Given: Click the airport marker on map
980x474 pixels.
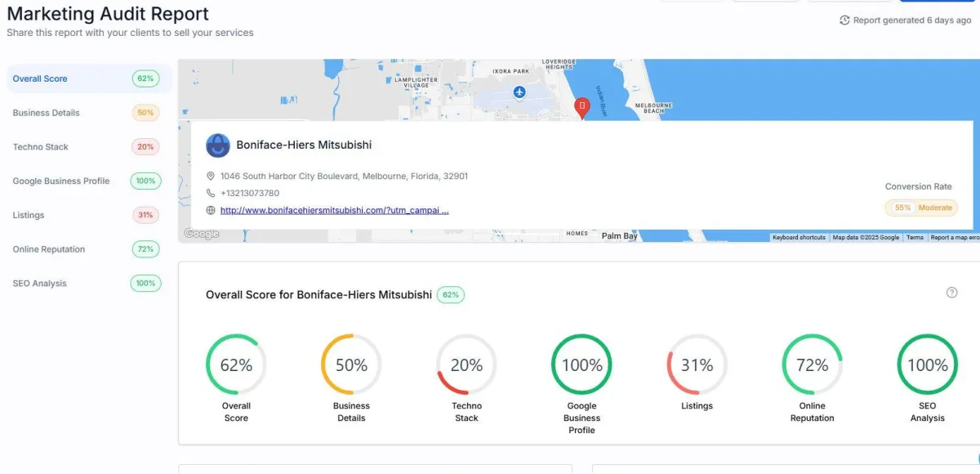Looking at the screenshot, I should [x=519, y=92].
